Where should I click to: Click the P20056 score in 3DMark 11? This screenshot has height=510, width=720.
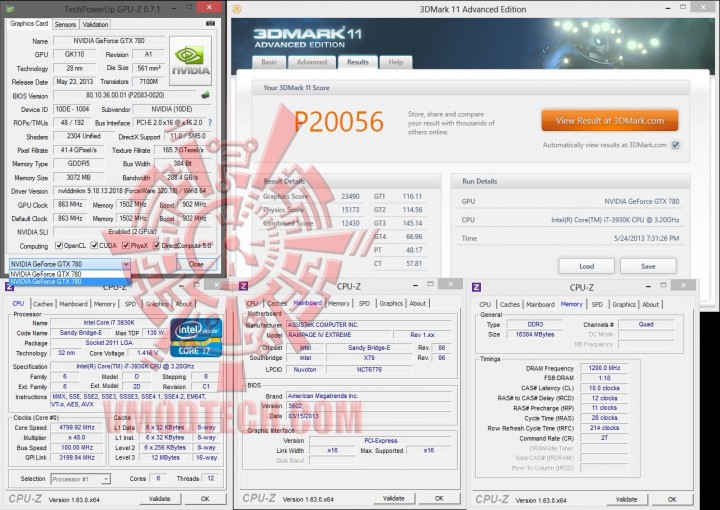click(338, 122)
